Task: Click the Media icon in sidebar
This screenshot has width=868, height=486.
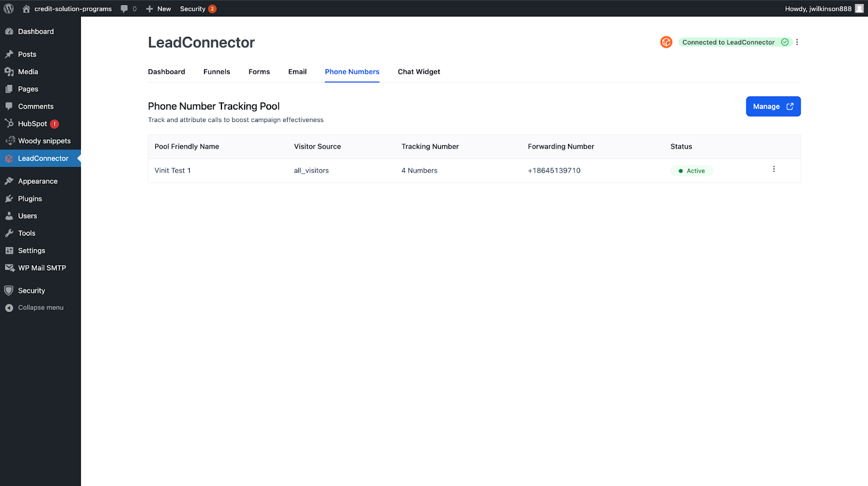Action: click(9, 72)
